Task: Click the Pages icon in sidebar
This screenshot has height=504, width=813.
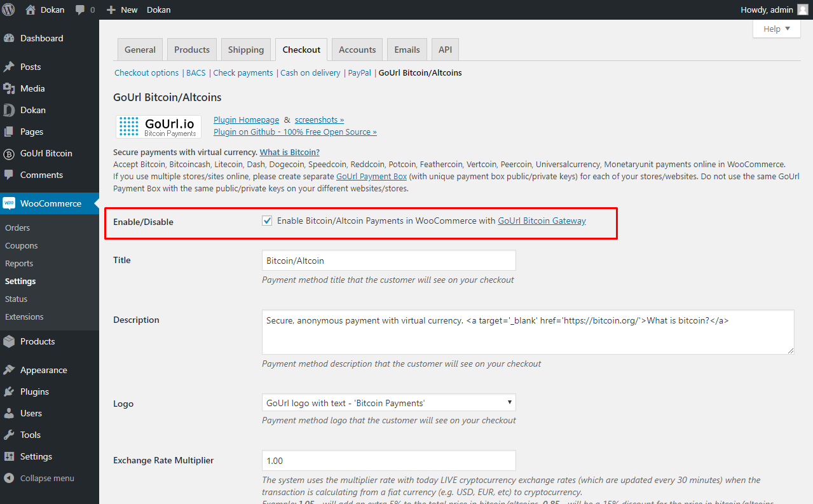Action: pyautogui.click(x=9, y=132)
